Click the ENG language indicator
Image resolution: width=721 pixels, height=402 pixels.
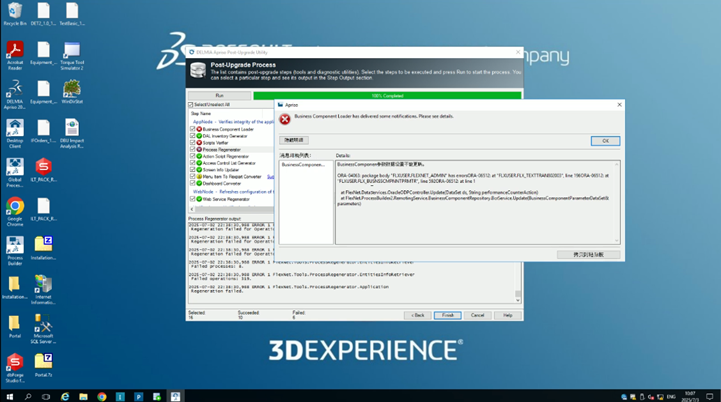[x=671, y=396]
